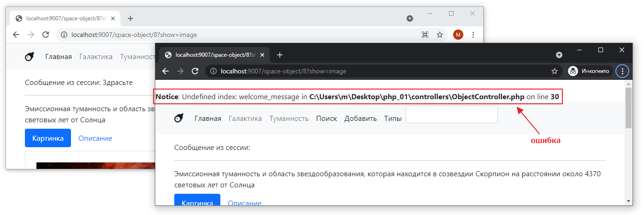Click scrollbar down arrow in incognito window
The image size is (644, 215).
pos(629,201)
